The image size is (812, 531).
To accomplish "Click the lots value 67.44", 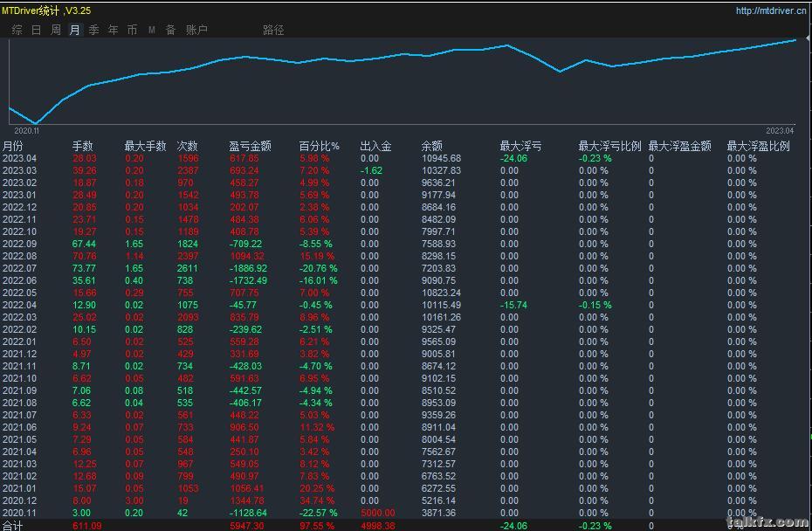I will [x=85, y=244].
